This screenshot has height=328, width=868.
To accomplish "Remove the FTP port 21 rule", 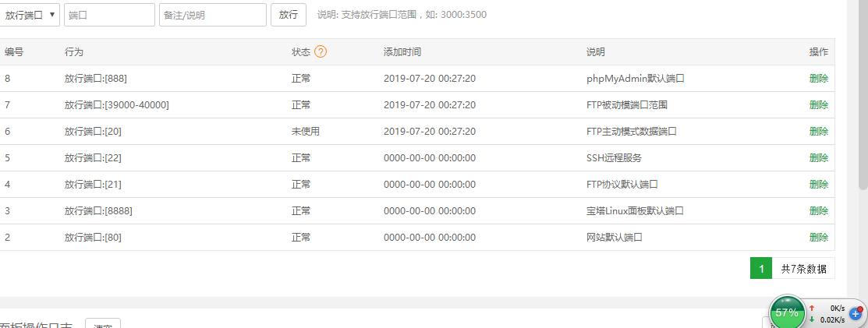I will click(x=819, y=185).
